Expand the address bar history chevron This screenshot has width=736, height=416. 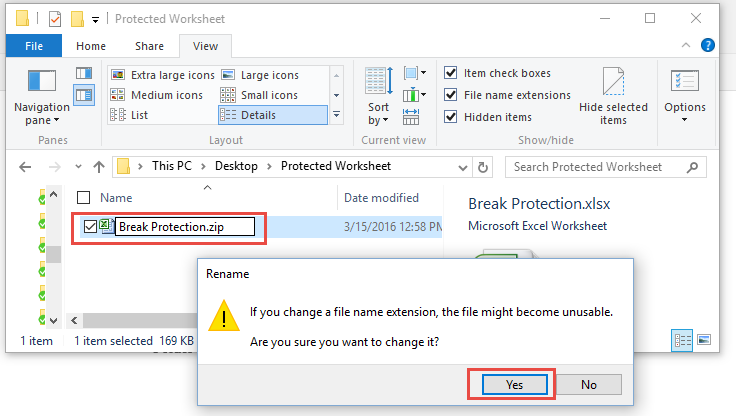463,168
